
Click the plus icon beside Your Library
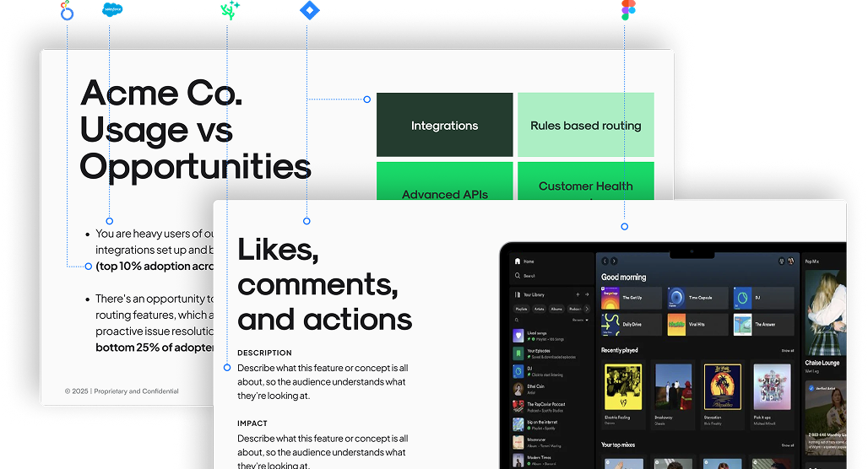578,294
